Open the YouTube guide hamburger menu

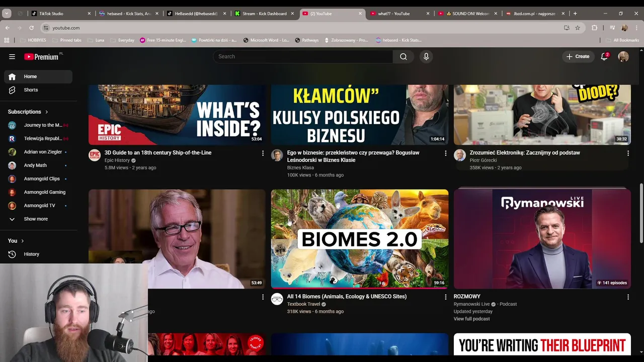point(12,57)
